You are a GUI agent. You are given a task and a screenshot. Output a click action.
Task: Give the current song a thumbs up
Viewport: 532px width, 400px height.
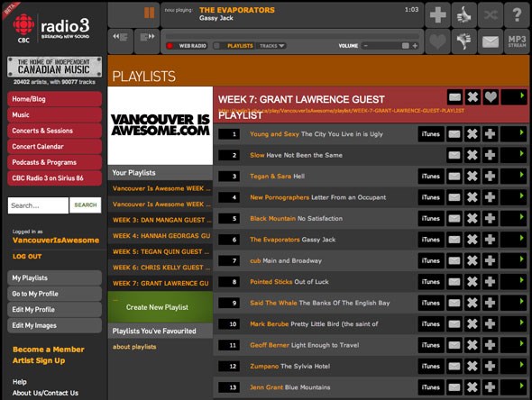click(463, 14)
